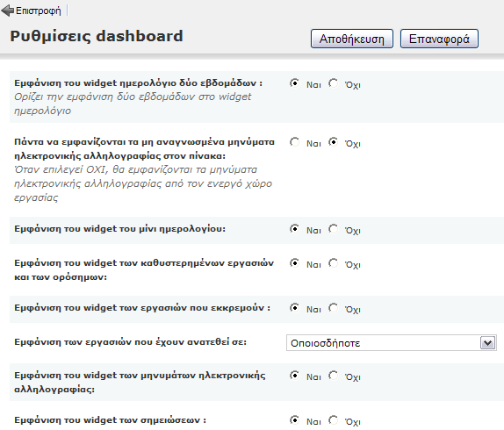The height and width of the screenshot is (430, 504).
Task: Choose Ναι for the mini calendar widget
Action: click(294, 229)
